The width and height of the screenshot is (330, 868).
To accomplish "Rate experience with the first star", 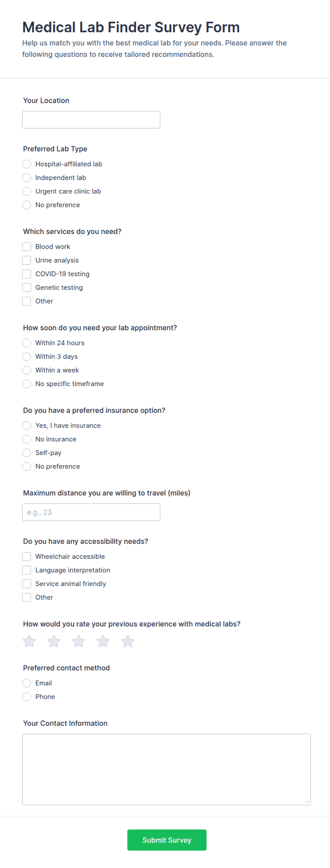I will pos(29,641).
